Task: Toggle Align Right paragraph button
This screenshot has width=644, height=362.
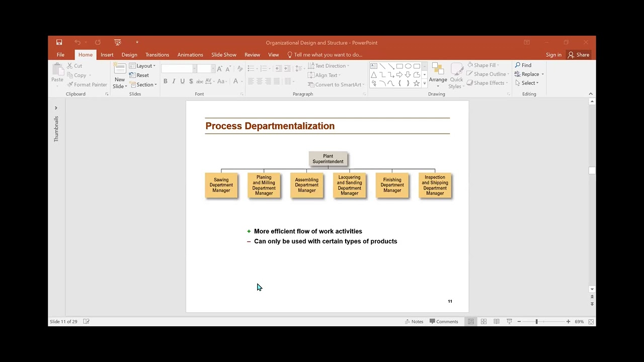Action: 268,81
